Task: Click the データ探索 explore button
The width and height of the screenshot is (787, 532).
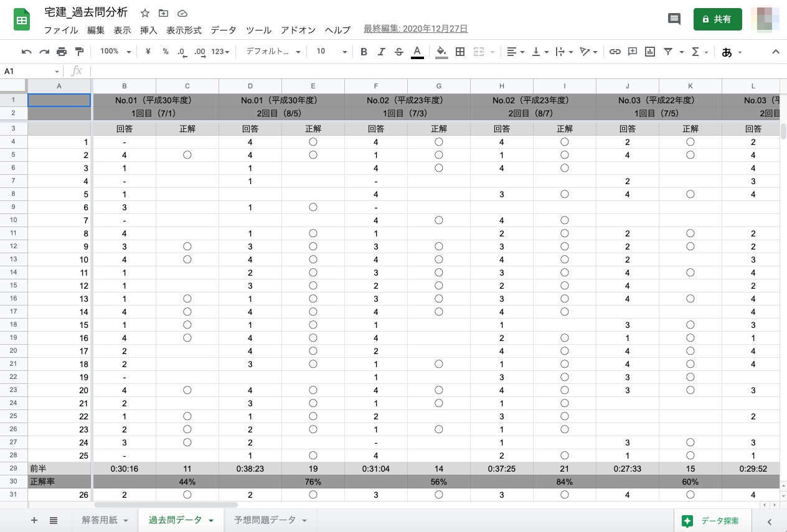Action: [x=712, y=521]
